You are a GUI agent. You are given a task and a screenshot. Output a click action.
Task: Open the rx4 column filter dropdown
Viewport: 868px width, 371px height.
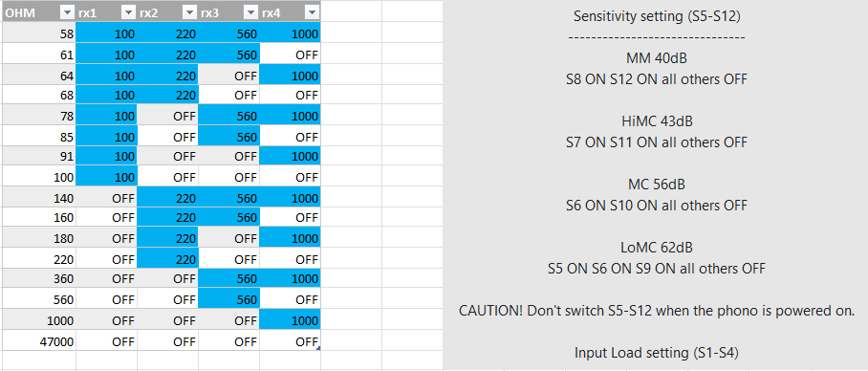click(x=312, y=12)
